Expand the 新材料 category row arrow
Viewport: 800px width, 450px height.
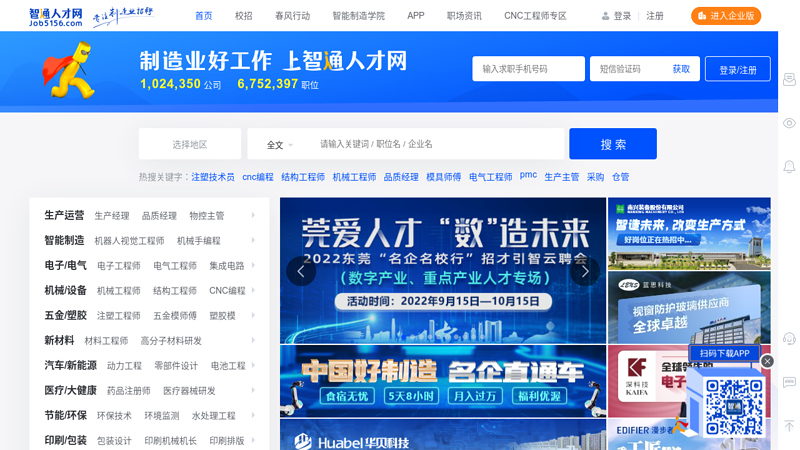[x=253, y=340]
